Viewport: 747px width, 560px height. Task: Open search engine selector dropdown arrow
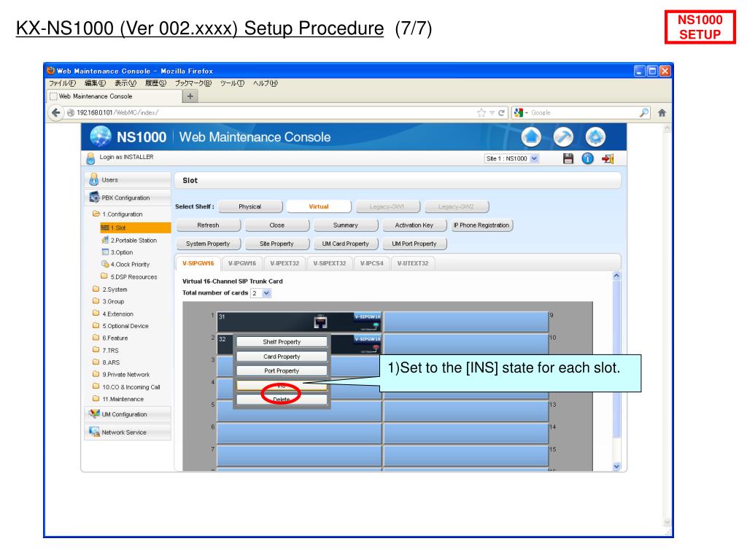click(527, 113)
